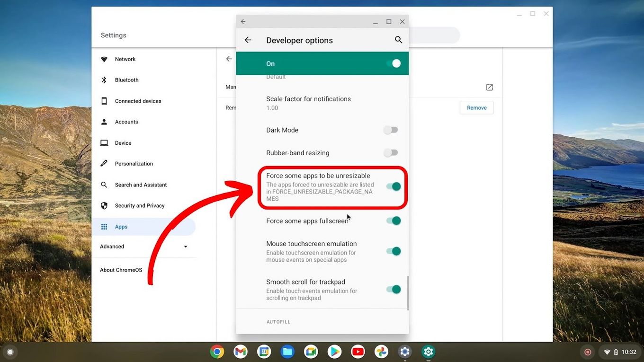Open About ChromeOS
The height and width of the screenshot is (362, 644).
pyautogui.click(x=121, y=270)
